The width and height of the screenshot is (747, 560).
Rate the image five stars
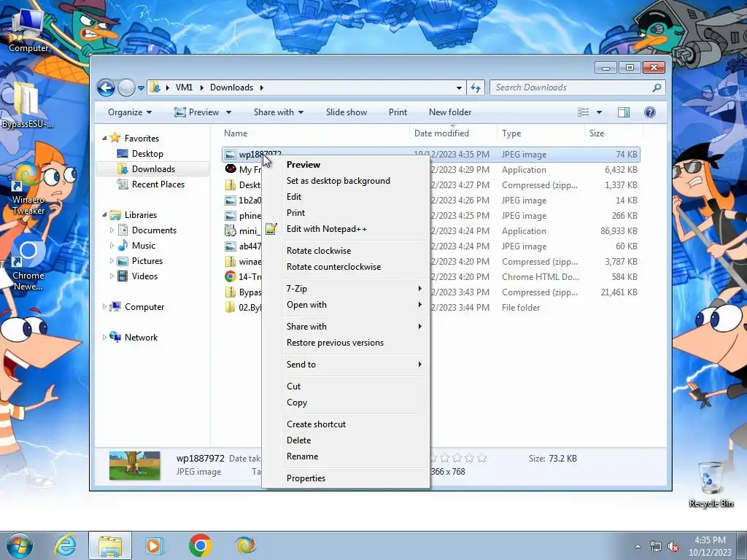click(482, 458)
